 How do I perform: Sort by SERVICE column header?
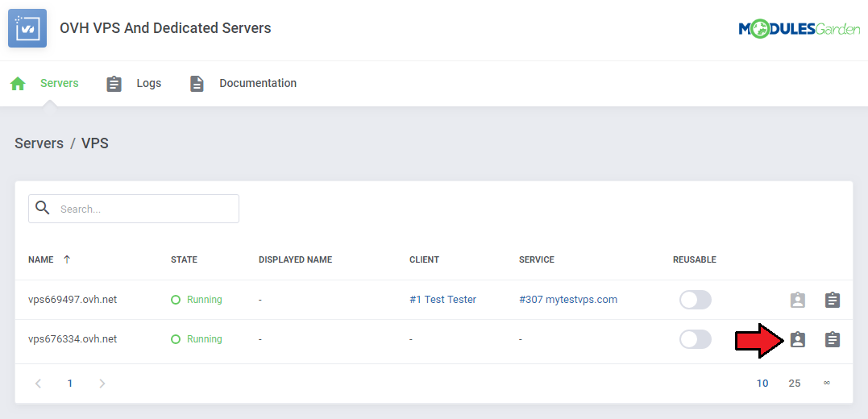[x=537, y=259]
